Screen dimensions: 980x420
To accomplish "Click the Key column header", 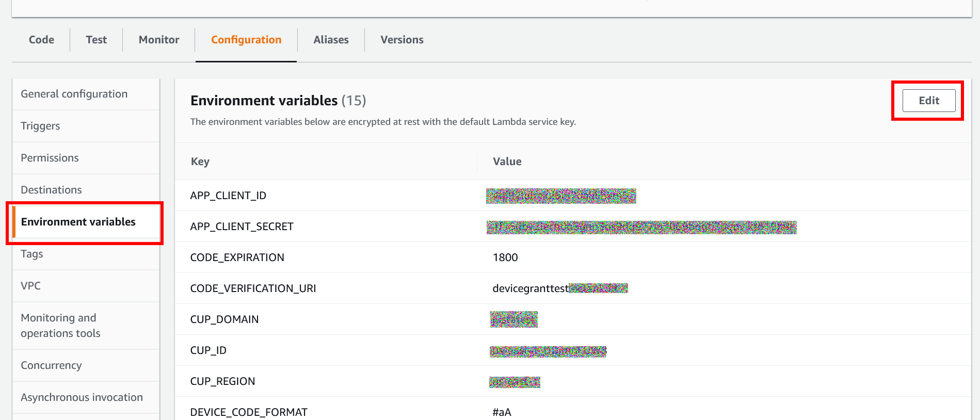I will (200, 161).
